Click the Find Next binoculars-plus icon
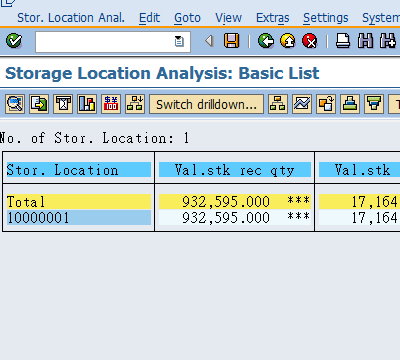Screen dimensions: 400x360 coord(388,41)
